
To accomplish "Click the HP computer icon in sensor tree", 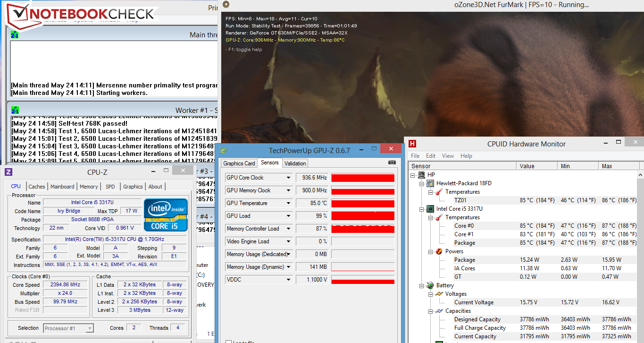I will click(x=421, y=175).
